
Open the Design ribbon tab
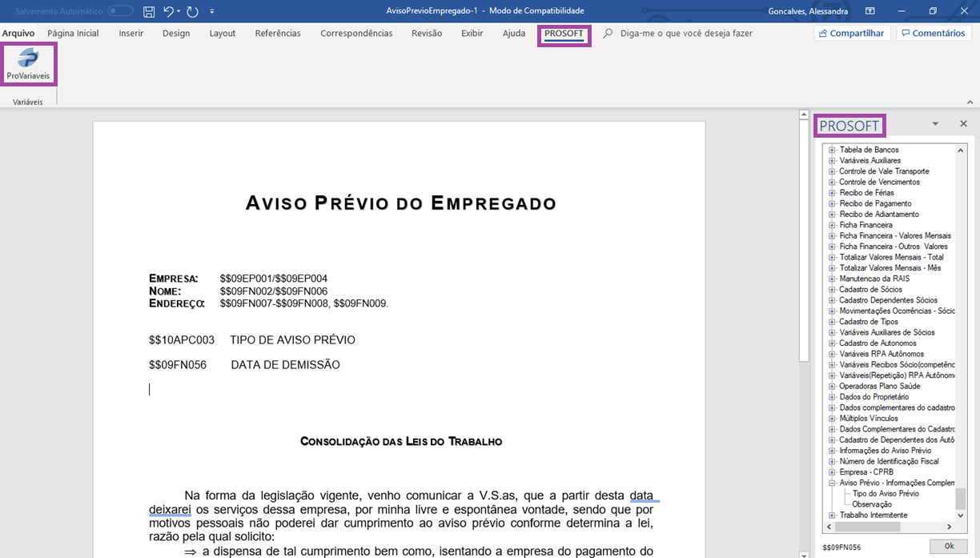(175, 33)
